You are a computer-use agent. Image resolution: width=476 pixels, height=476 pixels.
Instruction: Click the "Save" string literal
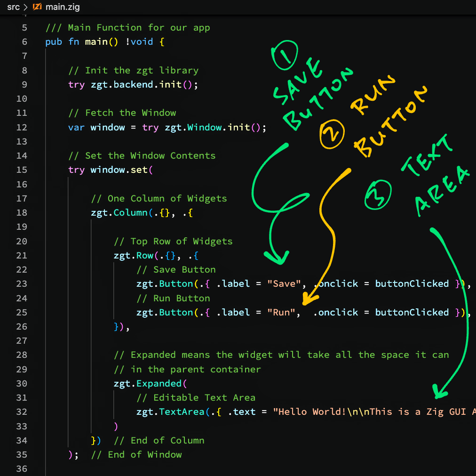284,284
